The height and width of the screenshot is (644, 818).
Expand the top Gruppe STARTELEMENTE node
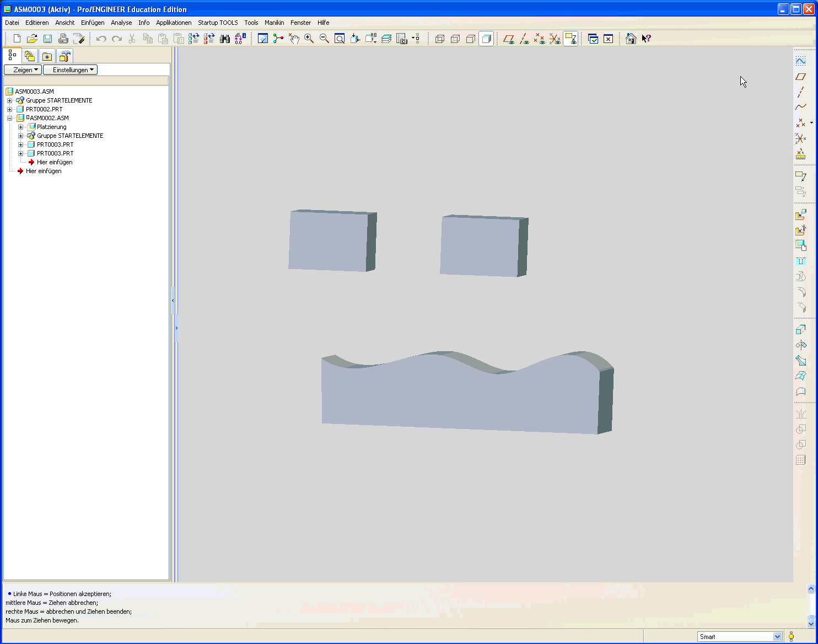coord(9,100)
